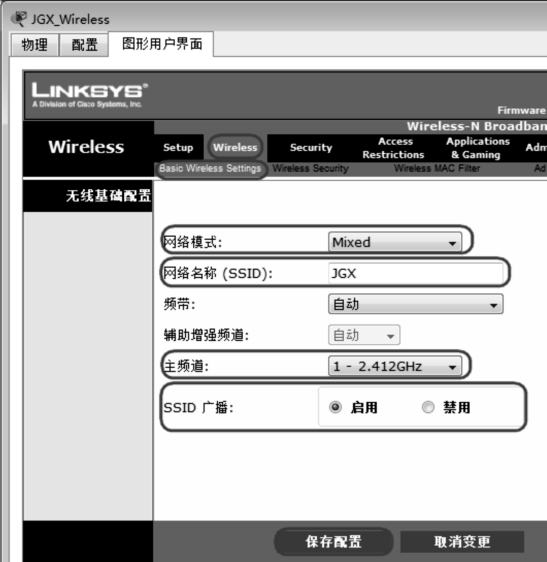Image resolution: width=547 pixels, height=562 pixels.
Task: Click the JGX_Wireless window title icon
Action: 19,19
